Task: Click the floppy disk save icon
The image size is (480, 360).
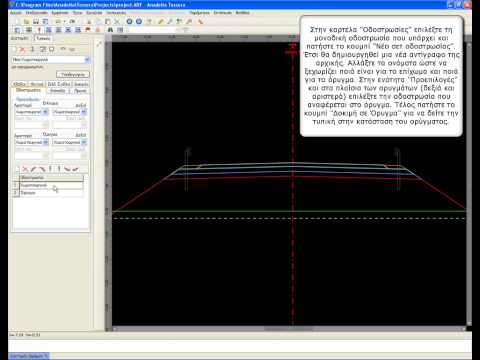Action: 36,22
